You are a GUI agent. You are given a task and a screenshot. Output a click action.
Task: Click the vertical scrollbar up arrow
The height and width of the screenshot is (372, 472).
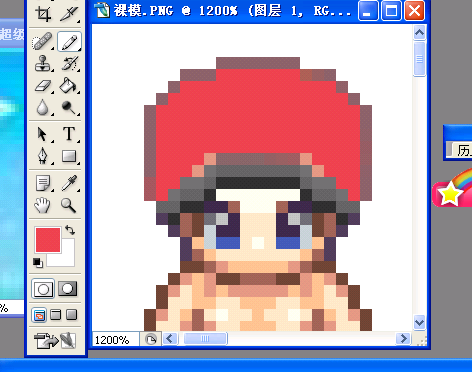point(419,33)
